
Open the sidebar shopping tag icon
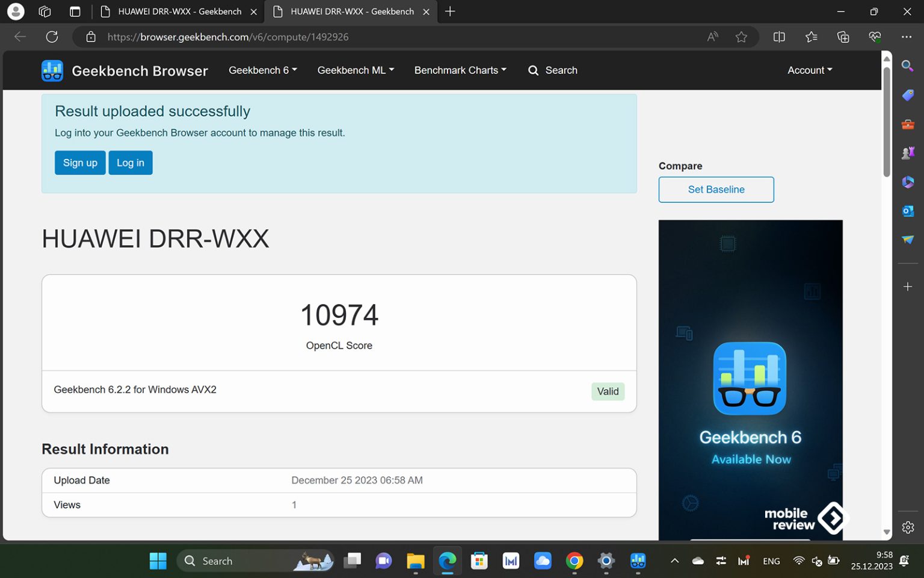pyautogui.click(x=908, y=95)
